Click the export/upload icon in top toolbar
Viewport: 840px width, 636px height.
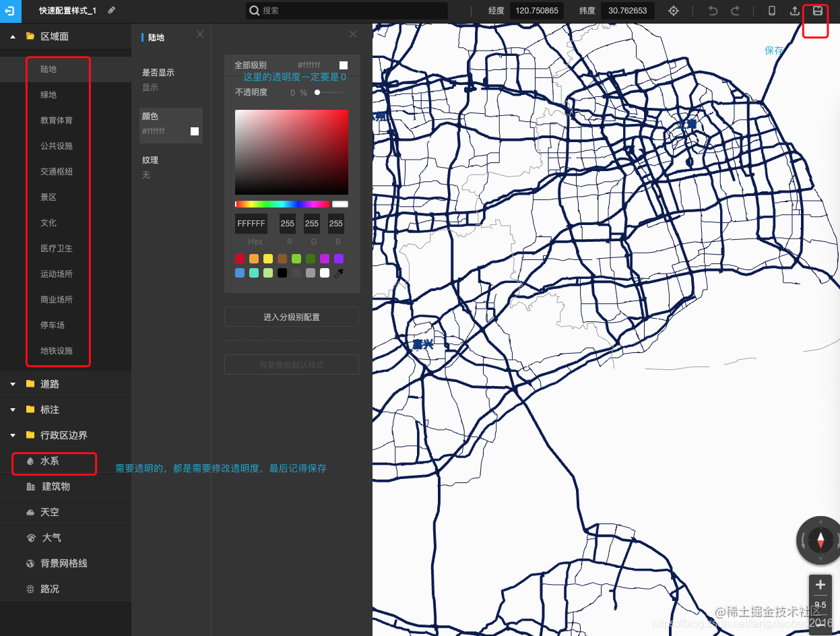[795, 11]
